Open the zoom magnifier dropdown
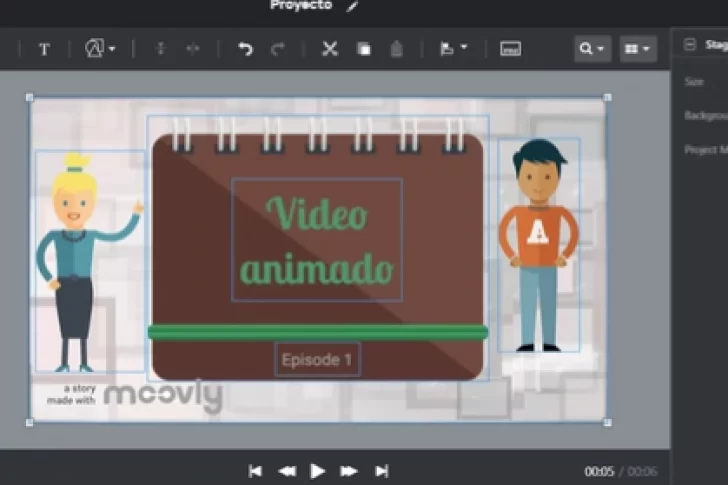Image resolution: width=728 pixels, height=485 pixels. click(x=592, y=49)
